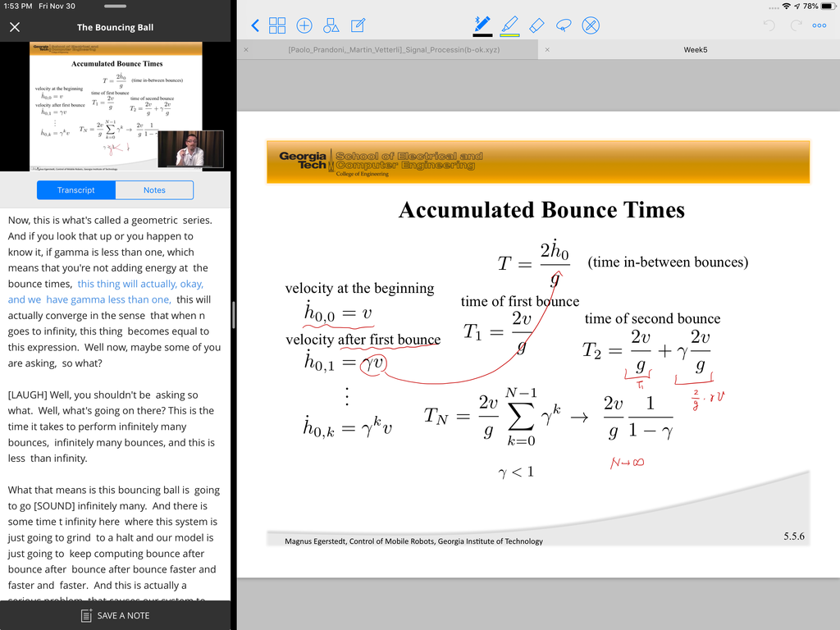840x630 pixels.
Task: Tap 'velocity at the beginning' label
Action: [359, 288]
